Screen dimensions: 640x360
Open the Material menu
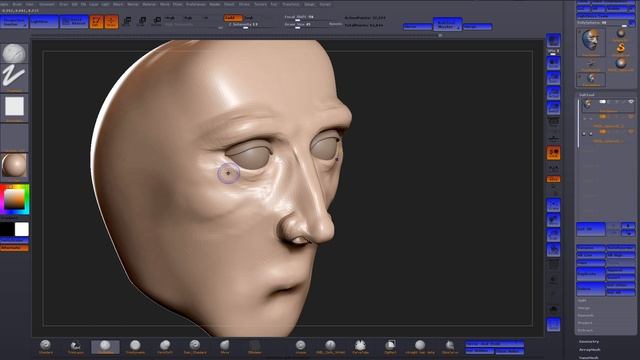149,4
